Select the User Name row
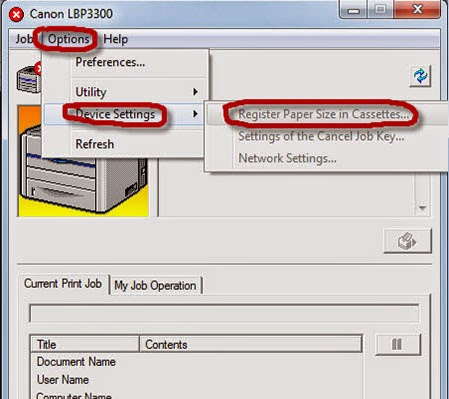 197,380
